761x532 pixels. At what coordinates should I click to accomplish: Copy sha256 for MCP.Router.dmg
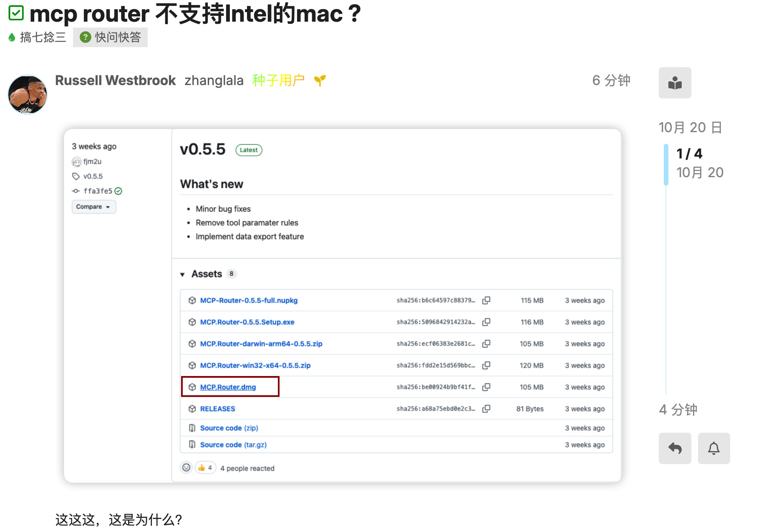pyautogui.click(x=486, y=387)
